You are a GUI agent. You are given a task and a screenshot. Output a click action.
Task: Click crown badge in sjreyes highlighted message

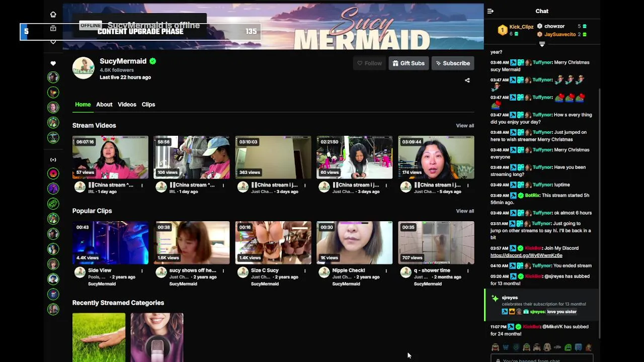pos(512,312)
